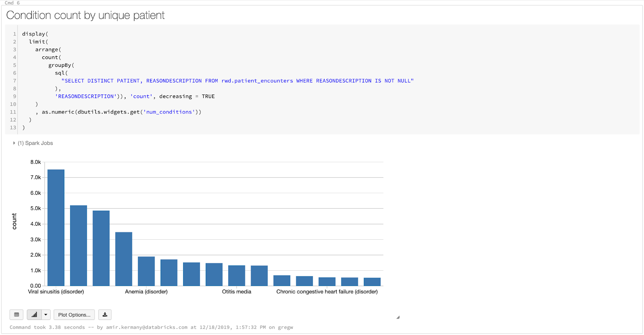
Task: Click the Otitis media axis label
Action: pos(236,292)
